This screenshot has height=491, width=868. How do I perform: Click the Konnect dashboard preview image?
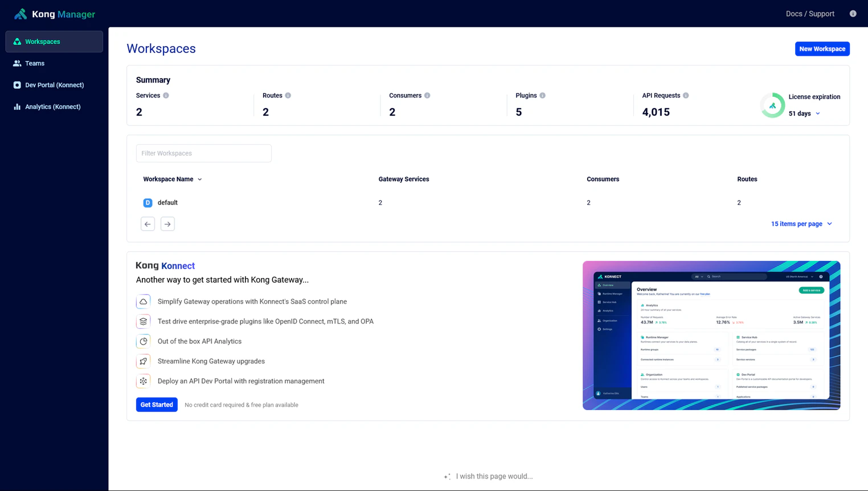711,335
